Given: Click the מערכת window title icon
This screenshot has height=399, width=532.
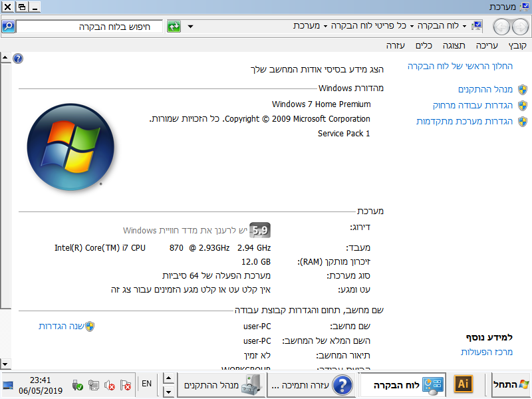Looking at the screenshot, I should coord(524,7).
